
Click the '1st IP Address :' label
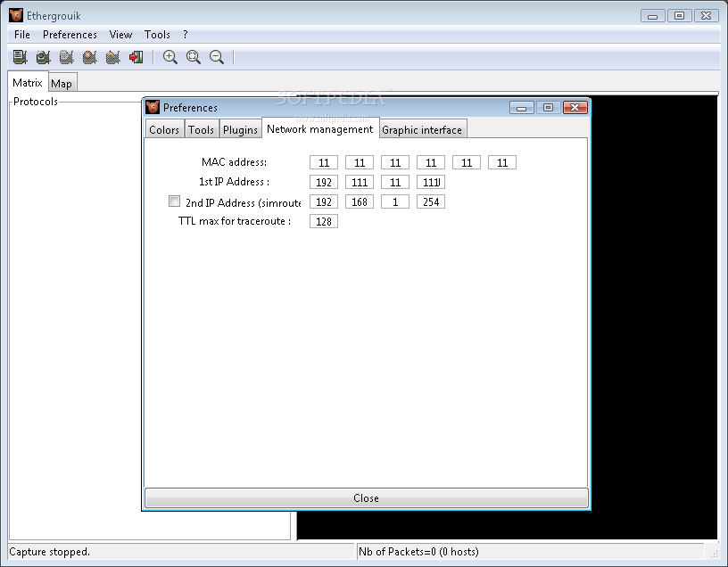point(234,181)
